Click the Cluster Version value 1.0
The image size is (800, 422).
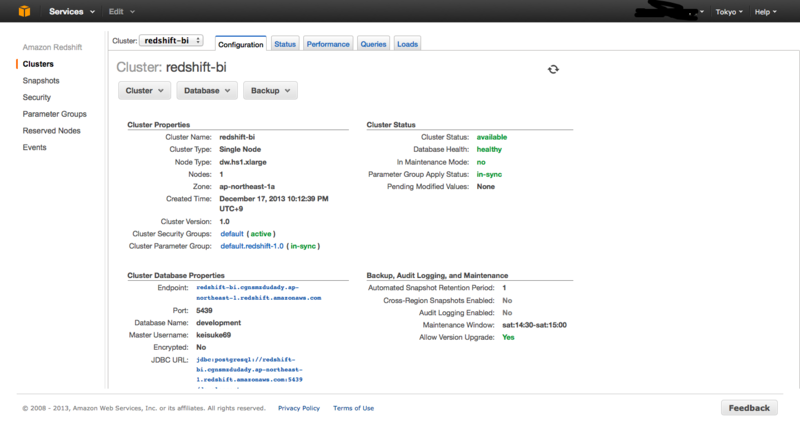[224, 221]
